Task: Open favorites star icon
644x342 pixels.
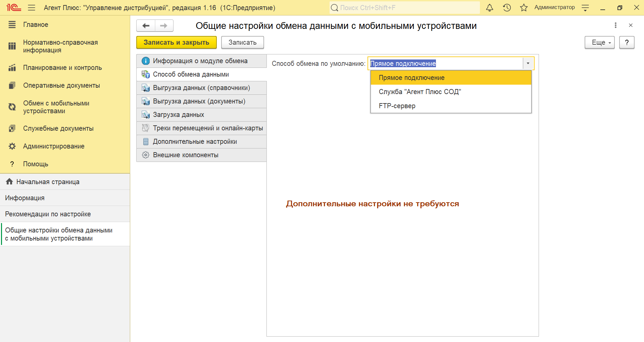Action: tap(524, 8)
